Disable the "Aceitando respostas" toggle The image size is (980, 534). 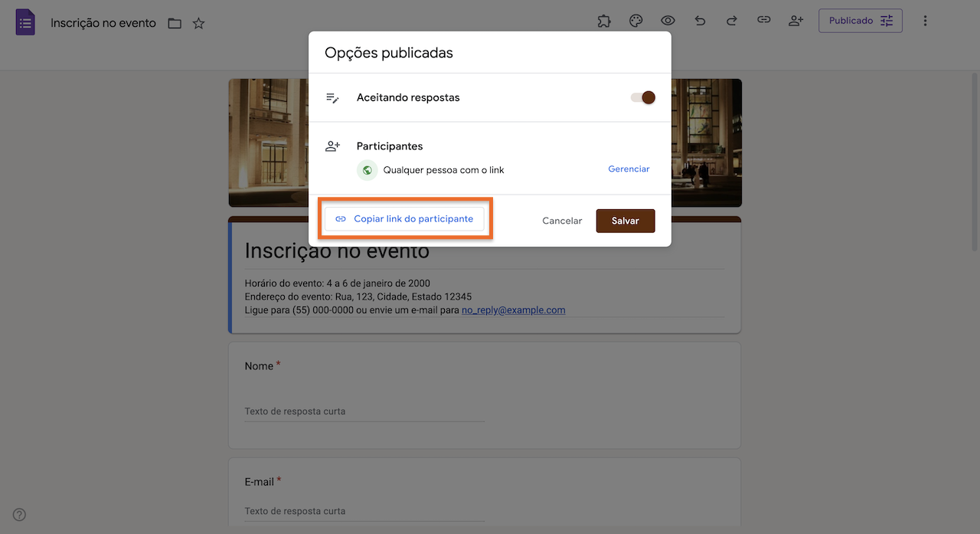click(x=642, y=97)
